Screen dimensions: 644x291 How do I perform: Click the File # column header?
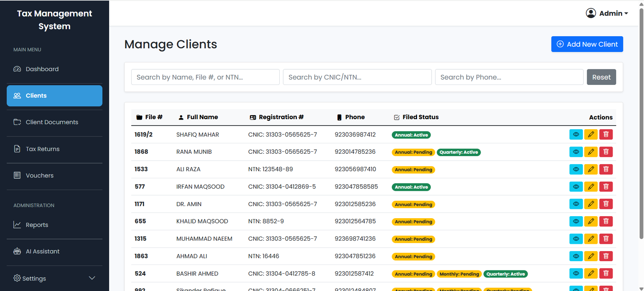tap(149, 117)
